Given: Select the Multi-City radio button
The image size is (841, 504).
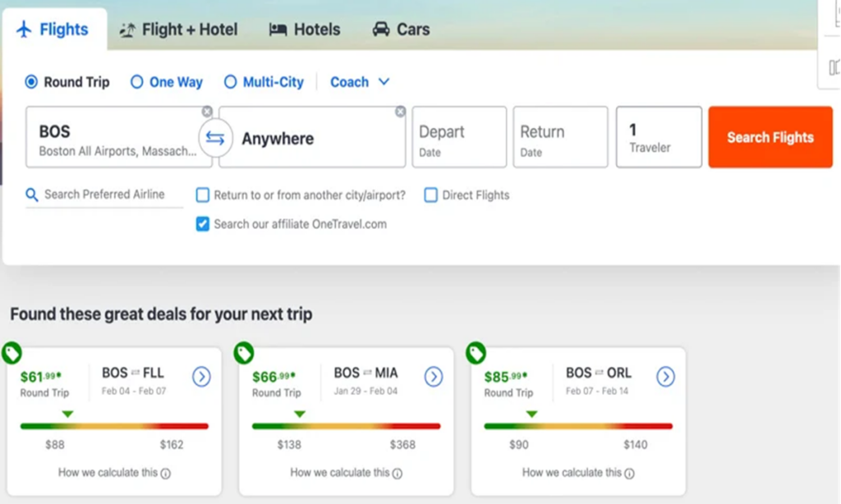Looking at the screenshot, I should [x=231, y=82].
